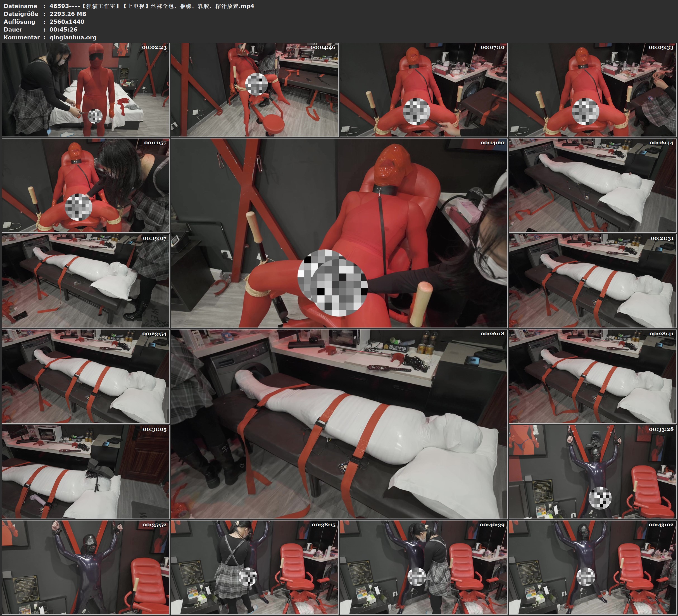Click the final 00:43:02 thumbnail
The height and width of the screenshot is (616, 678).
[x=593, y=567]
